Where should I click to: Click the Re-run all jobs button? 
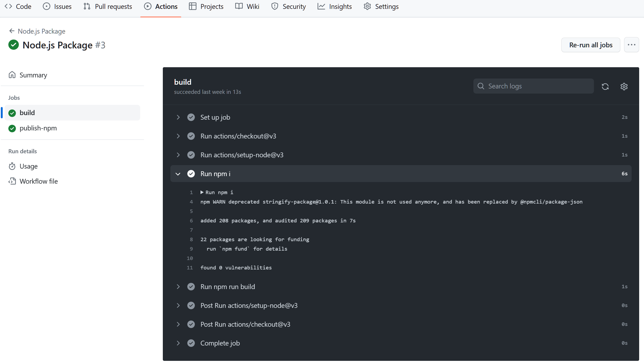click(x=591, y=44)
